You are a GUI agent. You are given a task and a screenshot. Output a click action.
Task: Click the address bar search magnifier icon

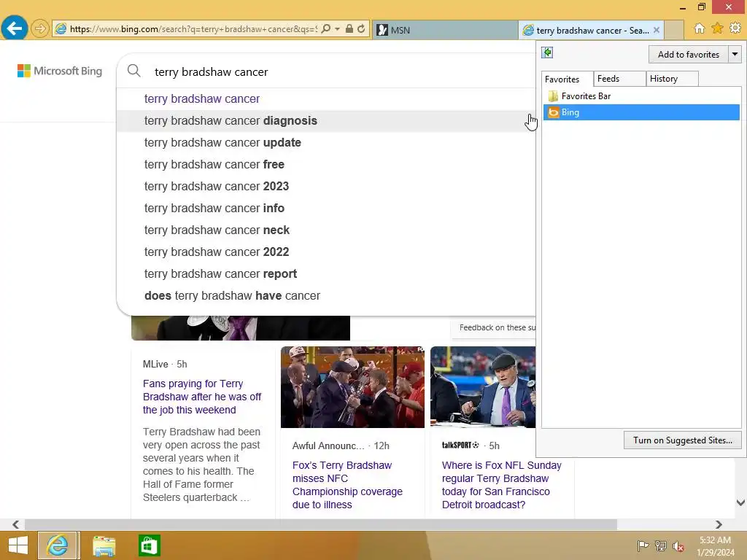(326, 29)
